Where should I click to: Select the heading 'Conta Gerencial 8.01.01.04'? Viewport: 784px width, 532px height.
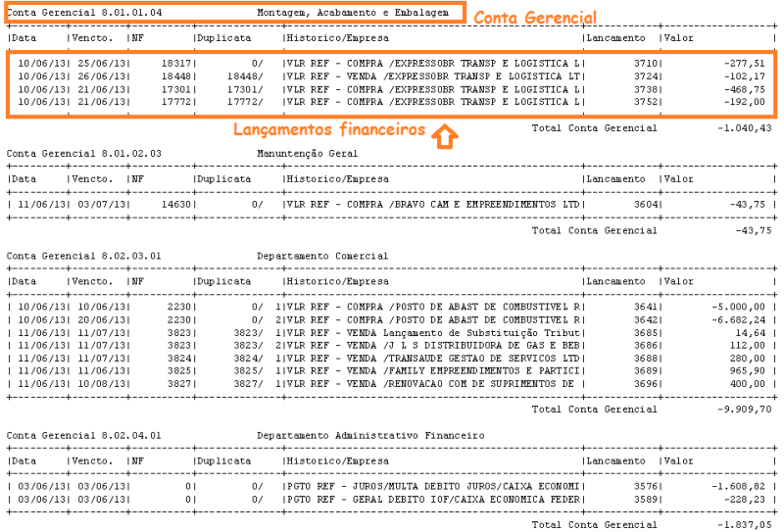84,13
